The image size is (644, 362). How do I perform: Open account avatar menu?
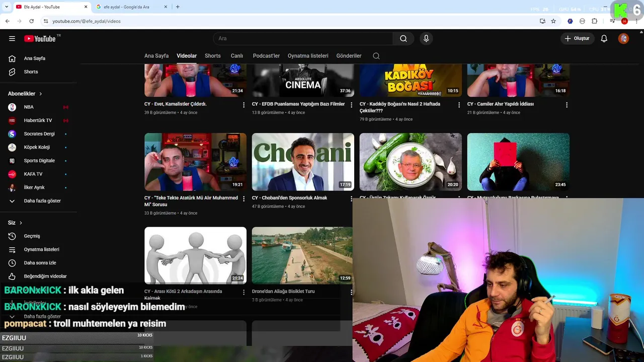click(623, 39)
